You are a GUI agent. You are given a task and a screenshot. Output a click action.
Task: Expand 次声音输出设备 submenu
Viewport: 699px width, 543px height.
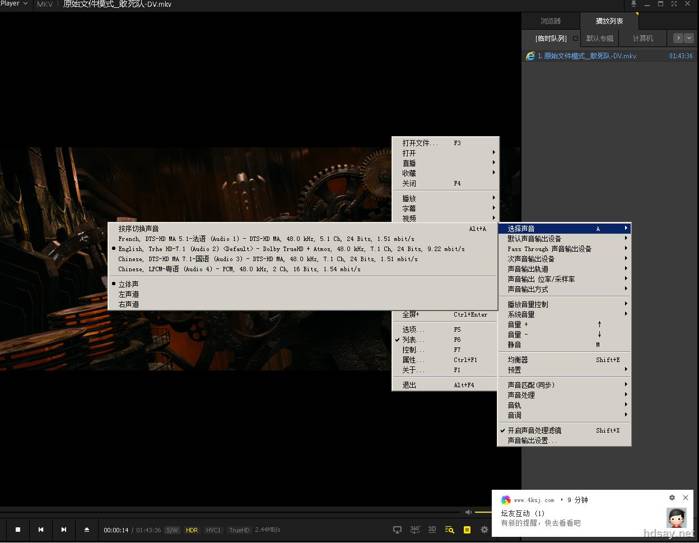tap(564, 259)
